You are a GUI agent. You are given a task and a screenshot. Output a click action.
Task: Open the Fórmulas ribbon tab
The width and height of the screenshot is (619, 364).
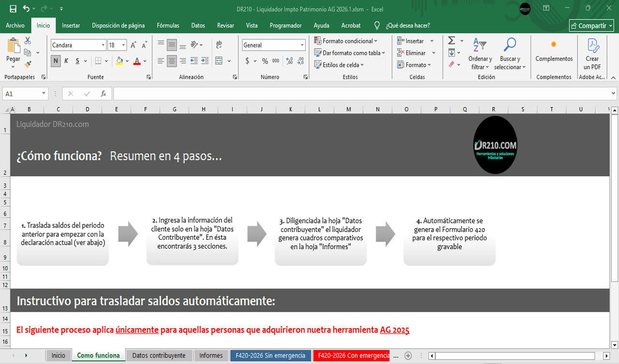pyautogui.click(x=168, y=26)
